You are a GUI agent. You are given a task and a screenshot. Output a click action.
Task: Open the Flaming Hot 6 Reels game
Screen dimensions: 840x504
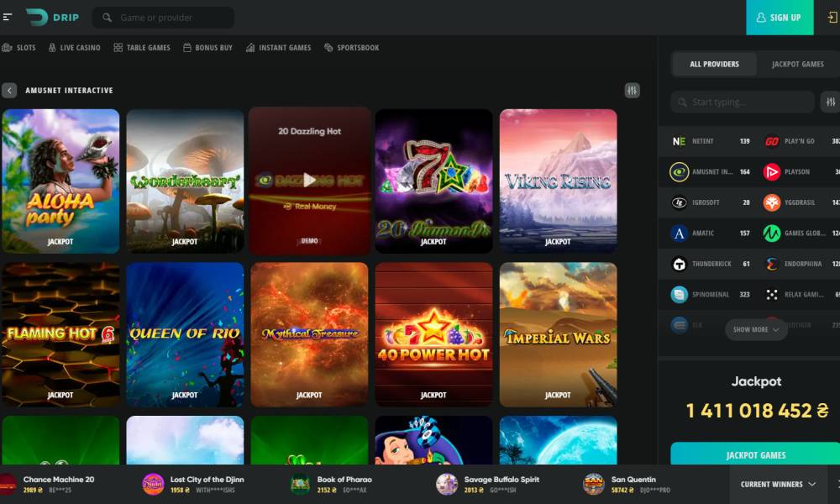point(60,334)
